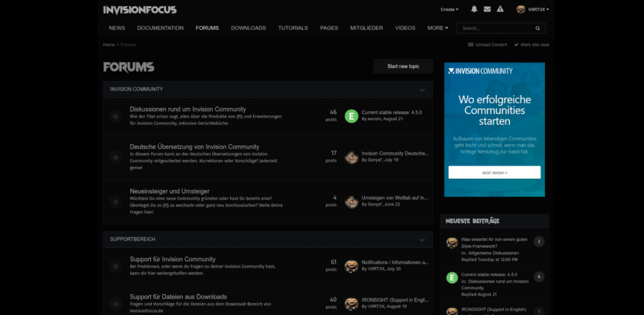Screen dimensions: 644x315
Task: Go to the Downloads nav tab
Action: [x=248, y=28]
